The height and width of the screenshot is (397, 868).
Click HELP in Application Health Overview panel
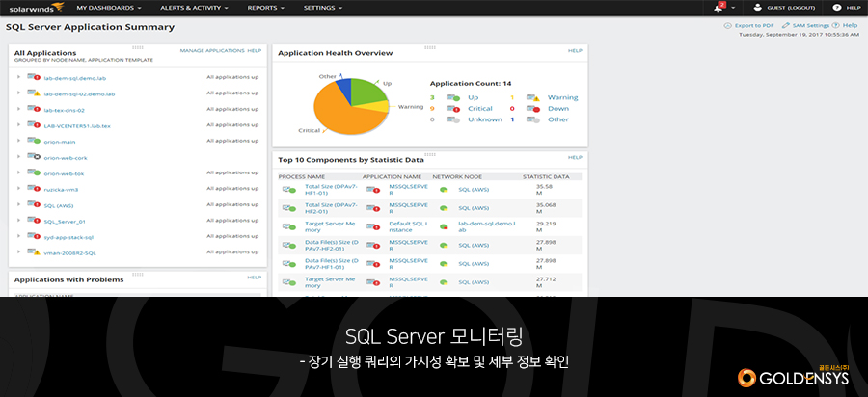575,50
